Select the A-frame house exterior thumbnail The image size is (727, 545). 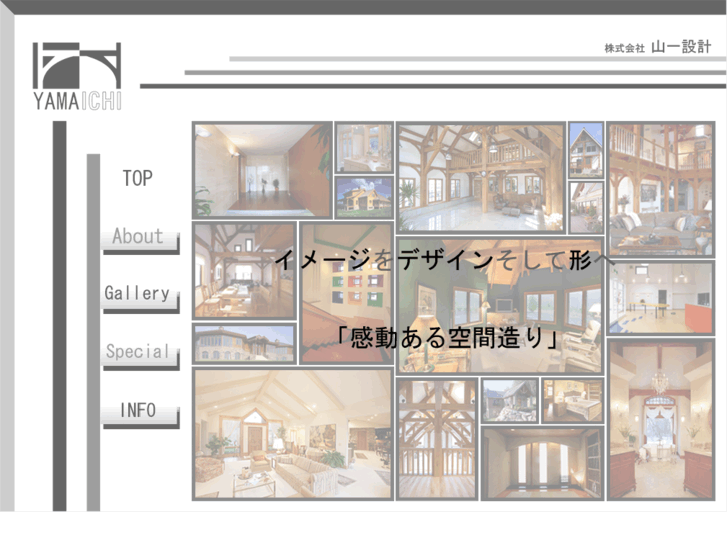click(586, 150)
